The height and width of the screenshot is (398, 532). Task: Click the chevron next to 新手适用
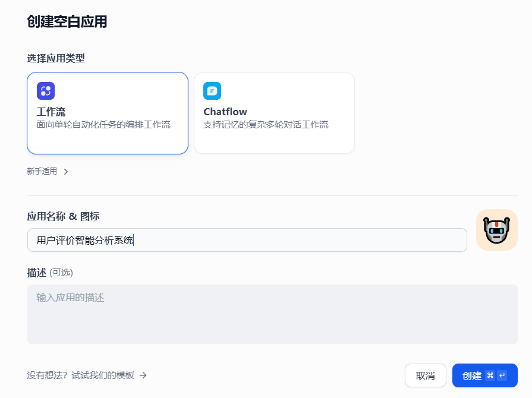[66, 172]
